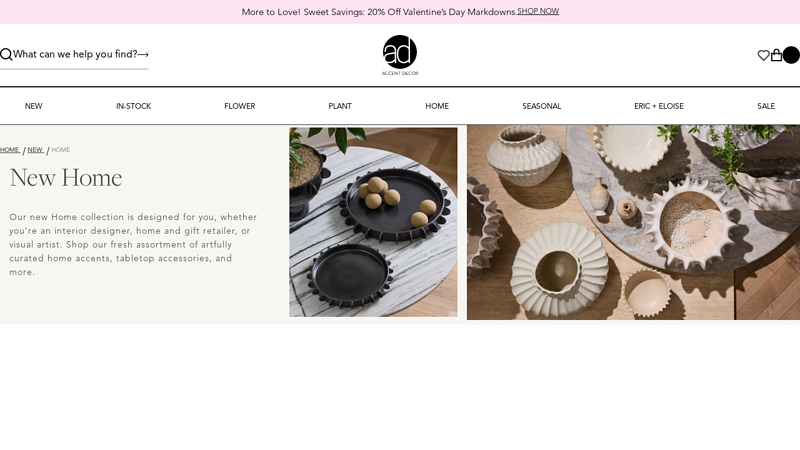Image resolution: width=800 pixels, height=450 pixels.
Task: Click the search magnifier icon
Action: (x=6, y=55)
